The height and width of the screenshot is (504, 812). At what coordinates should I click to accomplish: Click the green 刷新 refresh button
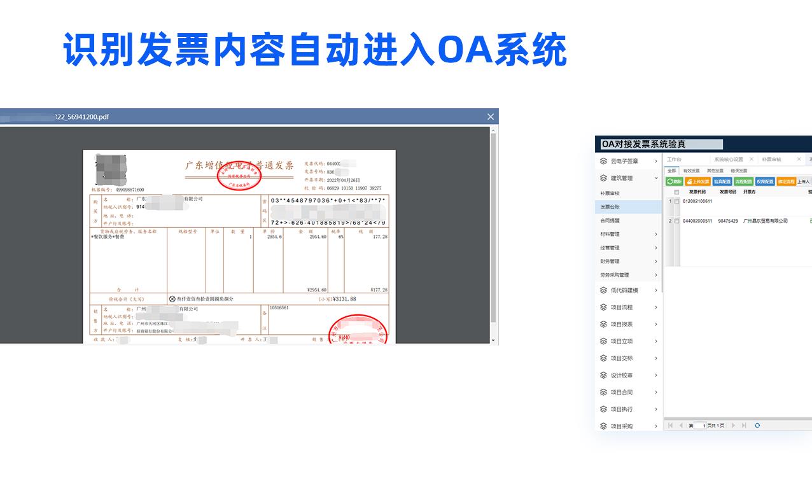point(674,181)
